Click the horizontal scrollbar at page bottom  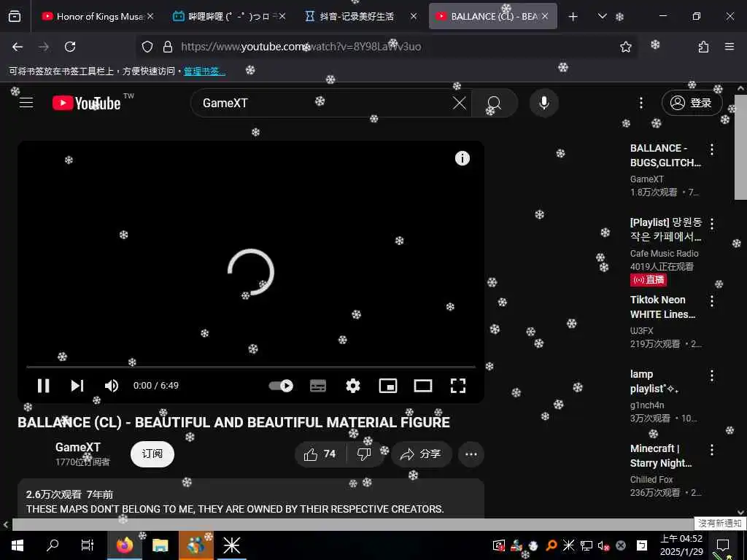(352, 524)
